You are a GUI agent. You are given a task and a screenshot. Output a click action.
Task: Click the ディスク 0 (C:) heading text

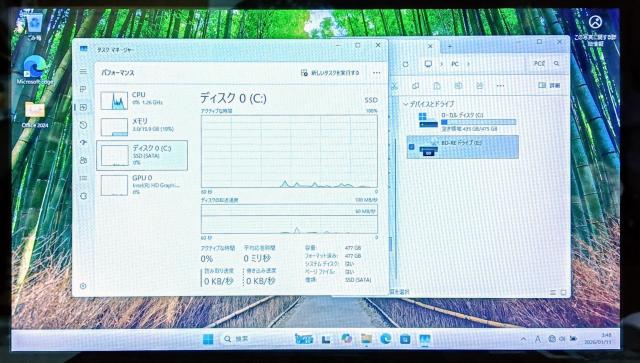233,98
